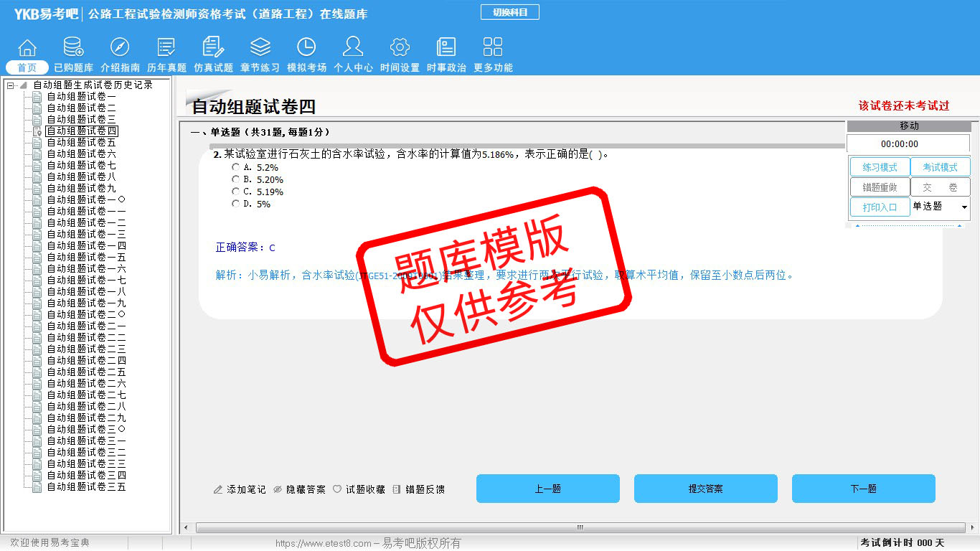Open the 已购题库 database icon
Screen dimensions: 980x551
click(x=73, y=48)
